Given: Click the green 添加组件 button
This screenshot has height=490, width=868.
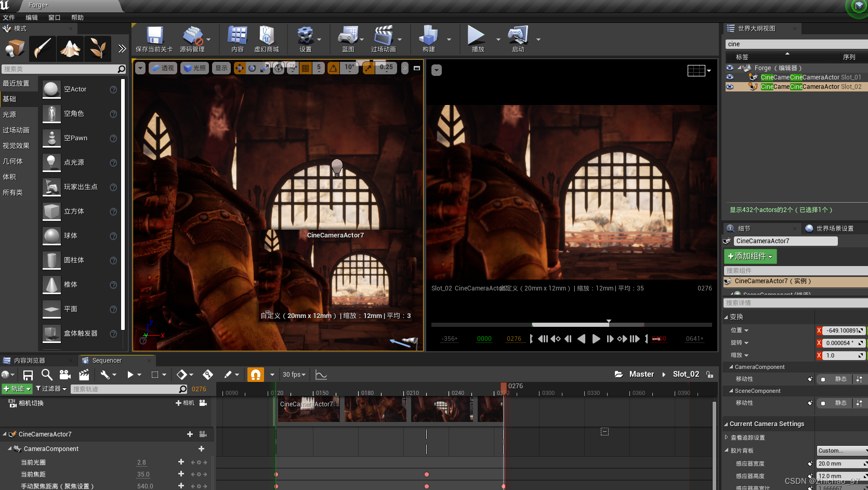Looking at the screenshot, I should click(750, 256).
